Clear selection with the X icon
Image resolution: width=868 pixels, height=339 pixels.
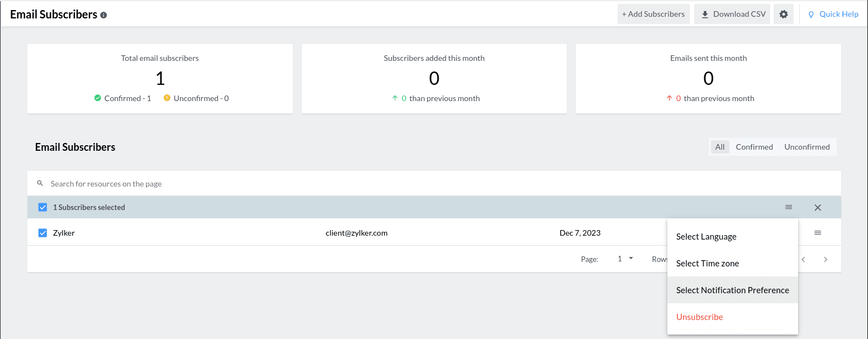(x=818, y=207)
